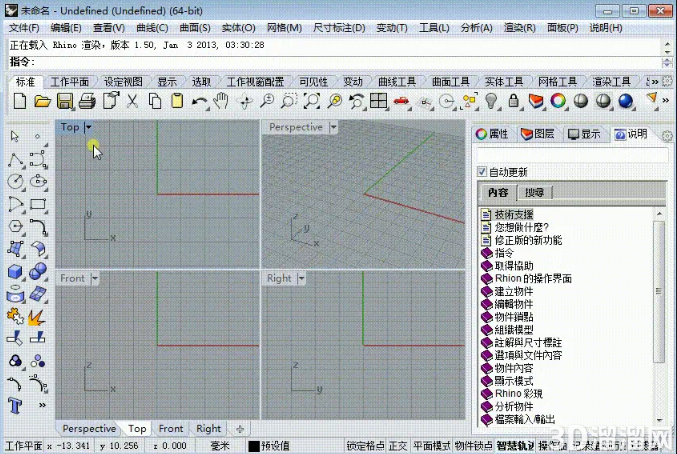Click the Copy icon in the toolbar
The height and width of the screenshot is (454, 677).
click(155, 101)
